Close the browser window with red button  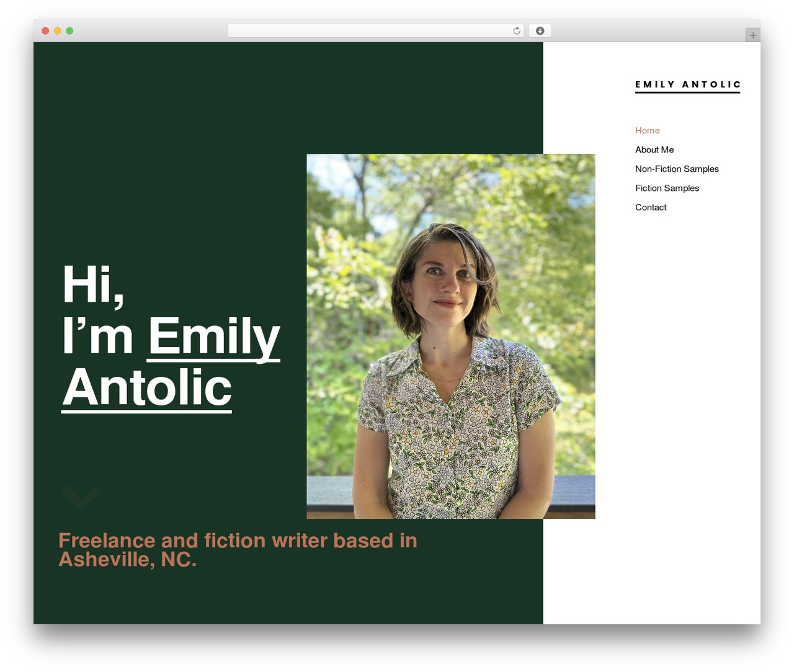coord(45,31)
